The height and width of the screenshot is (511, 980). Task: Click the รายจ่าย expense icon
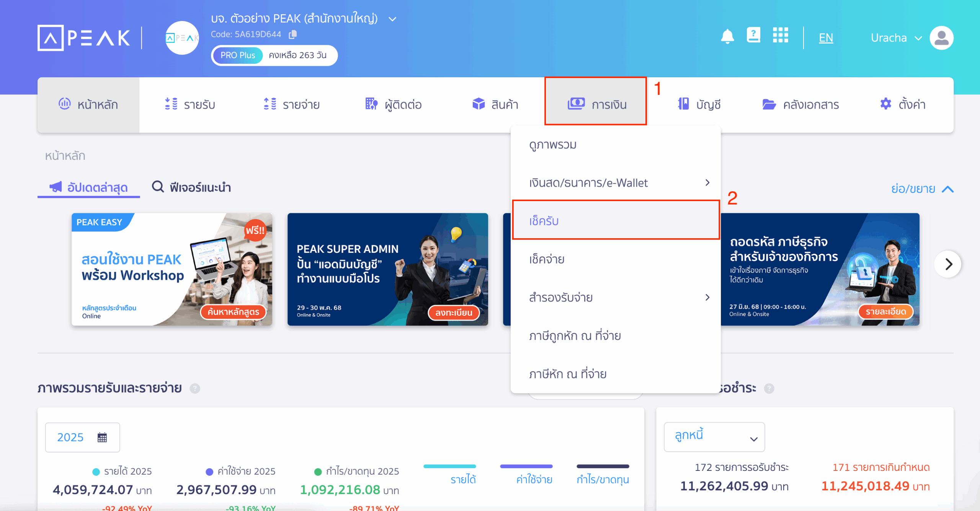270,104
